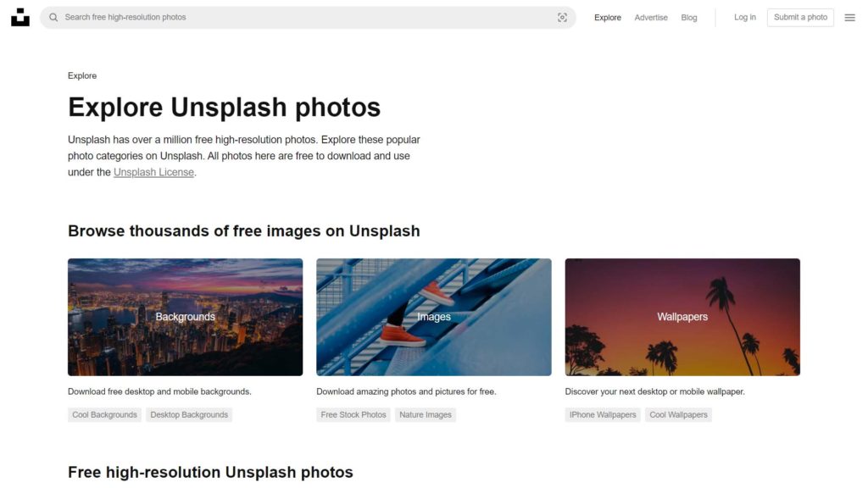Click the magnifying glass search icon
This screenshot has height=488, width=868.
53,17
